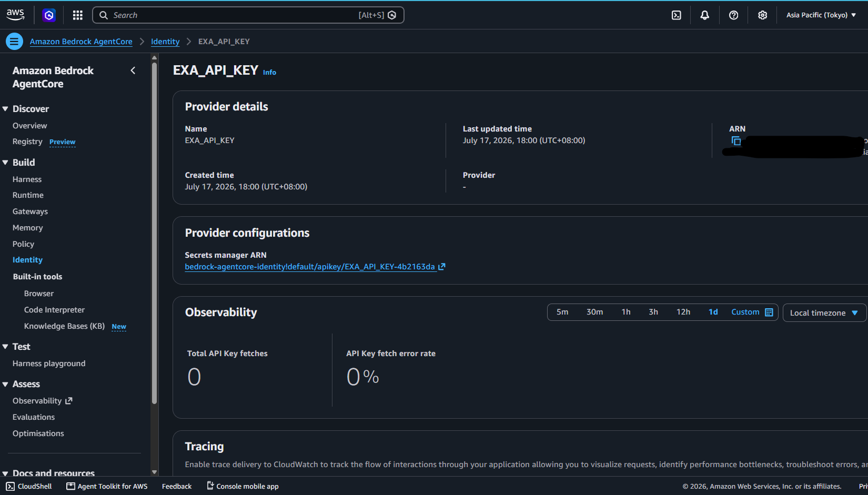
Task: Open external link icon next to secrets ARN
Action: point(442,267)
